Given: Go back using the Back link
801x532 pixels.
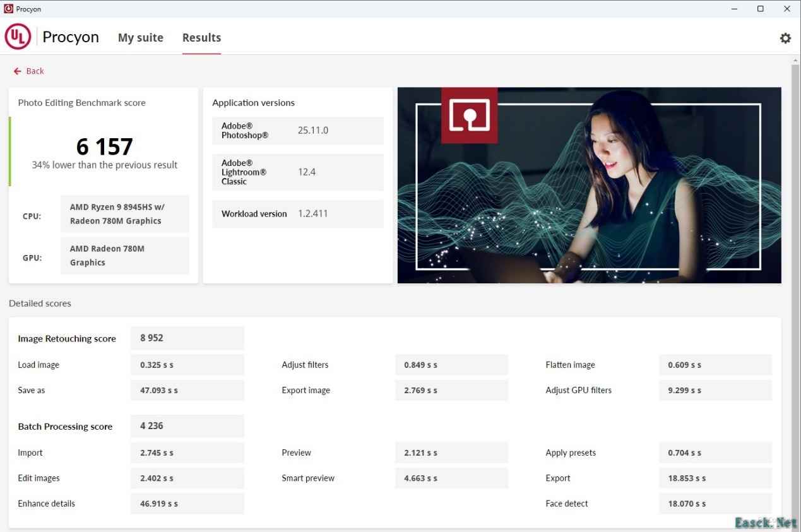Looking at the screenshot, I should click(x=29, y=71).
